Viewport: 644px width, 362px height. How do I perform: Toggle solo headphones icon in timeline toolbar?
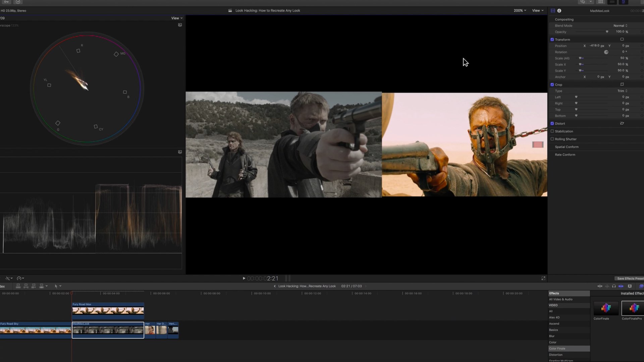coord(614,286)
